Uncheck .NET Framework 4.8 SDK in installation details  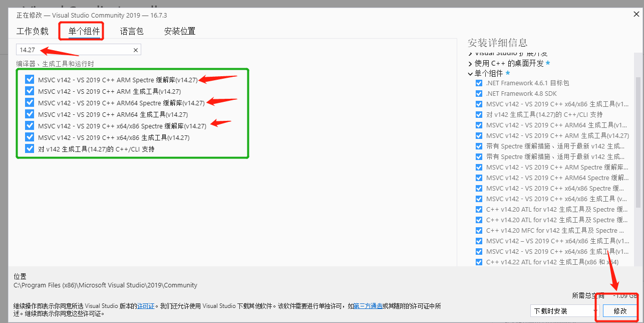(x=479, y=93)
